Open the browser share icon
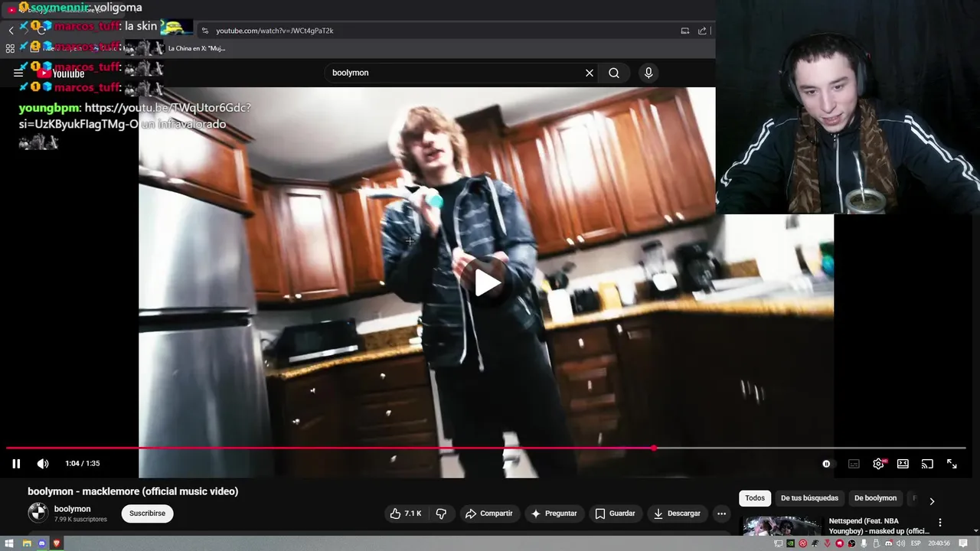 click(x=702, y=31)
